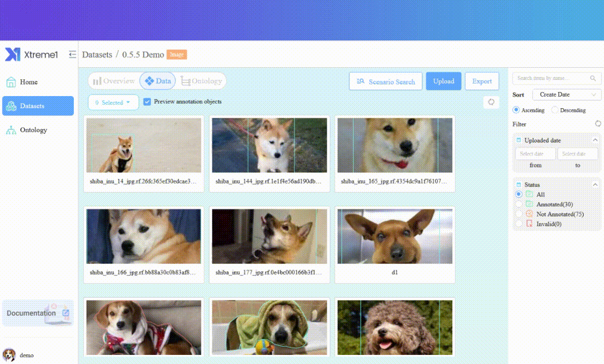Collapse the sidebar with the fold icon

(x=73, y=55)
